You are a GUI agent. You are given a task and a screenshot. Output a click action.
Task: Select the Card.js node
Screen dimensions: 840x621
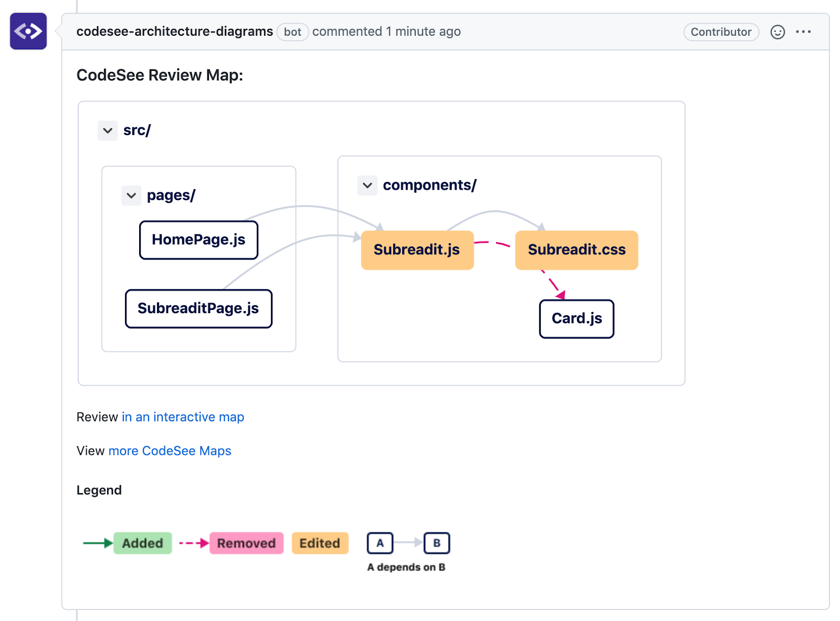(x=576, y=319)
